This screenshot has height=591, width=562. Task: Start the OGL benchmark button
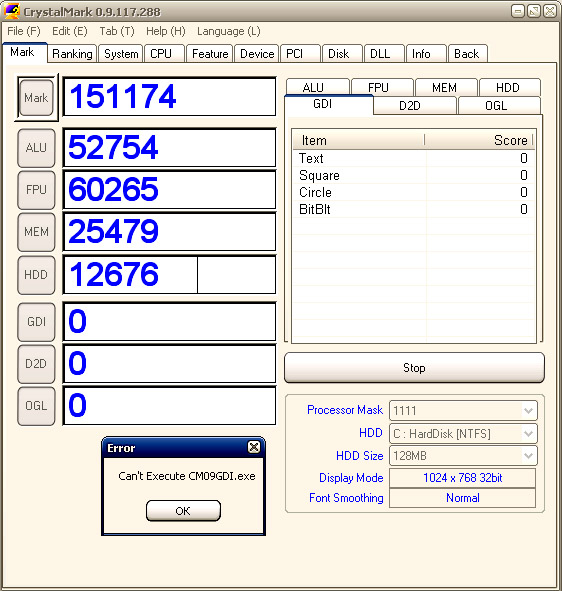click(x=36, y=406)
